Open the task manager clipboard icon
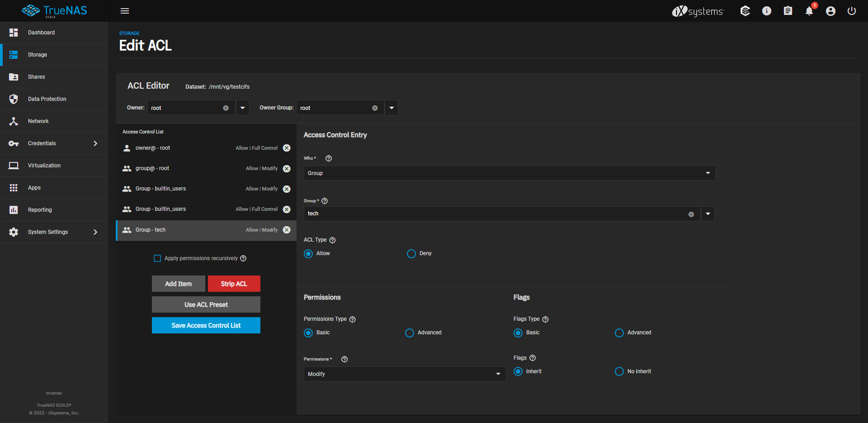 pos(788,11)
